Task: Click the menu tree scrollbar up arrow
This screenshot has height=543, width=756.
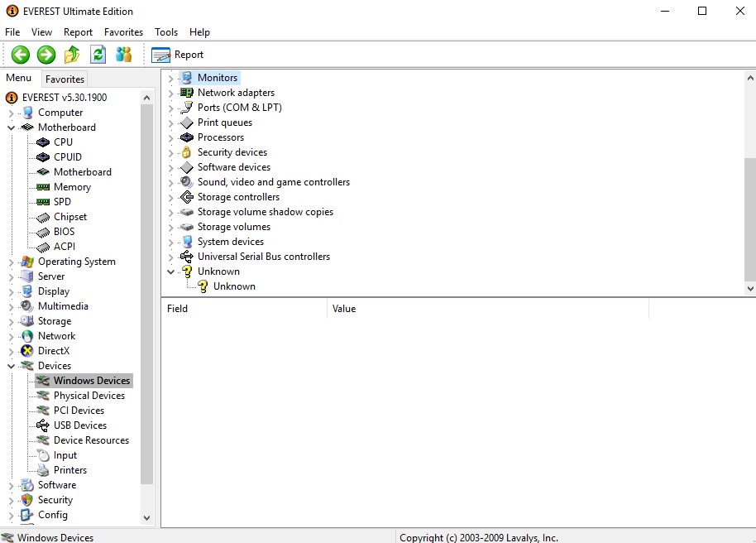Action: pyautogui.click(x=147, y=98)
